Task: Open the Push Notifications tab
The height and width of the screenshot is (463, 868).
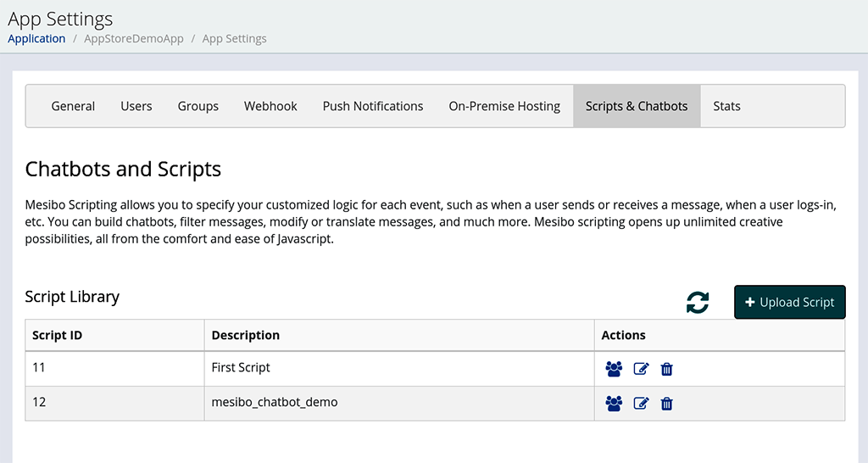Action: [373, 106]
